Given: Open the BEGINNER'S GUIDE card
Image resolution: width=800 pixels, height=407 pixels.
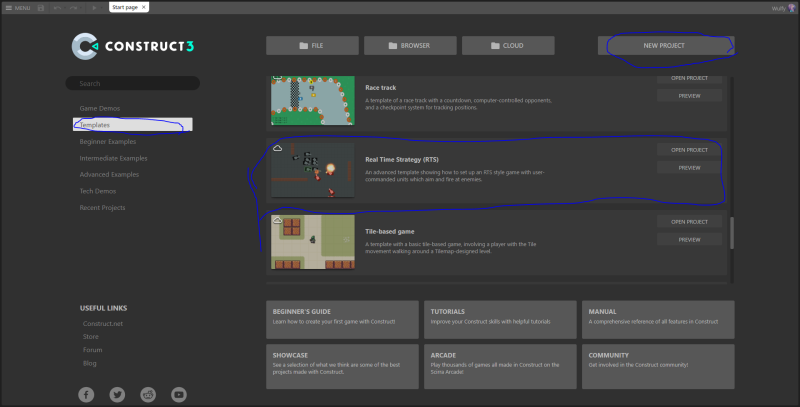Looking at the screenshot, I should point(342,319).
